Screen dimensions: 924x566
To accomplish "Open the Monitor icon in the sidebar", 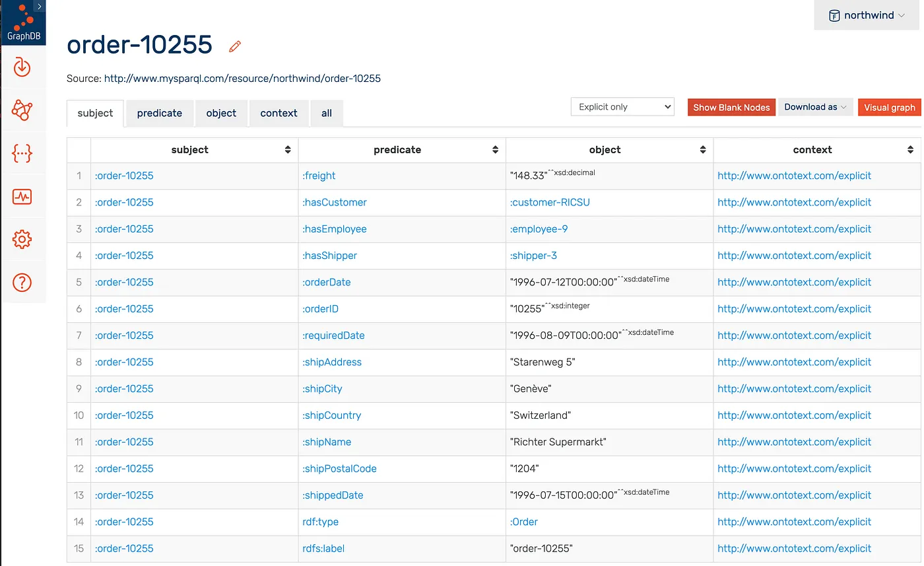I will tap(22, 196).
